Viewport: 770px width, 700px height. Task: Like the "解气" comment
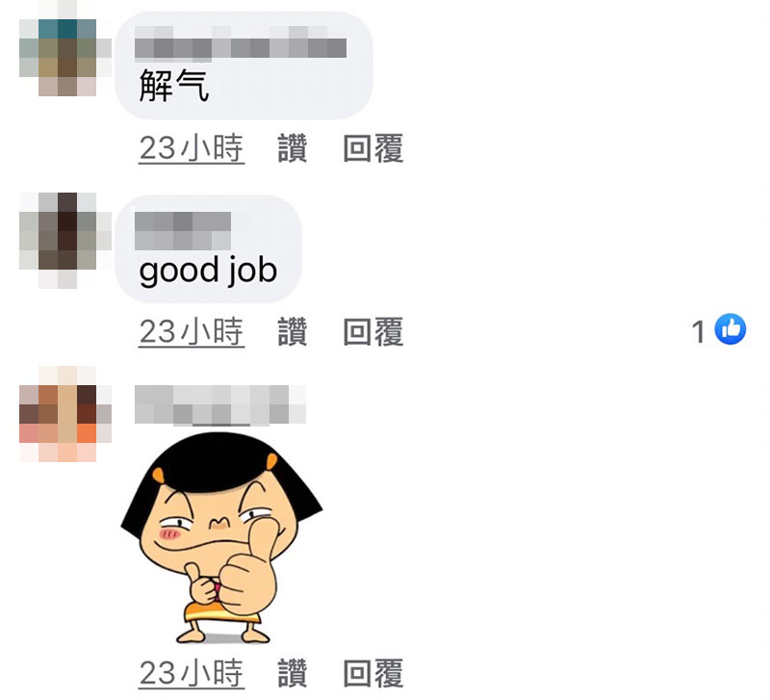coord(293,148)
